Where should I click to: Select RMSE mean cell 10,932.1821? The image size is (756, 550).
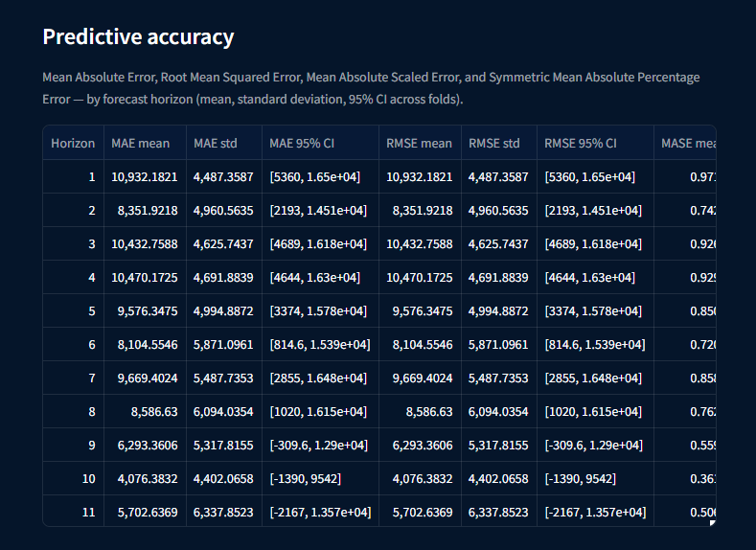pos(420,177)
